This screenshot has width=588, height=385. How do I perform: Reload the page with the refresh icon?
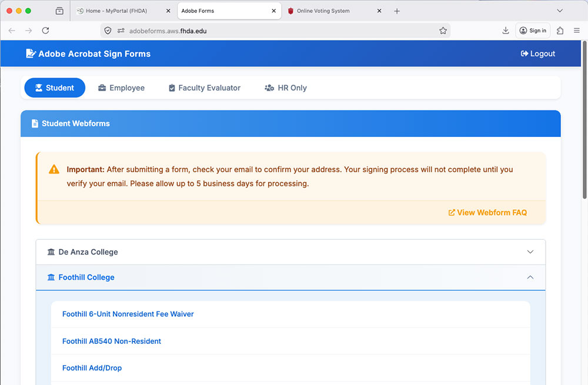click(x=45, y=31)
